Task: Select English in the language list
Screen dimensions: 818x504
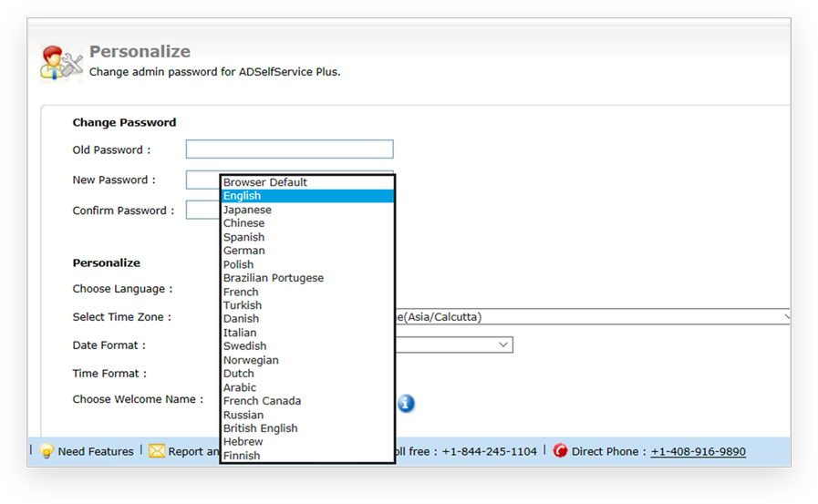Action: tap(307, 196)
